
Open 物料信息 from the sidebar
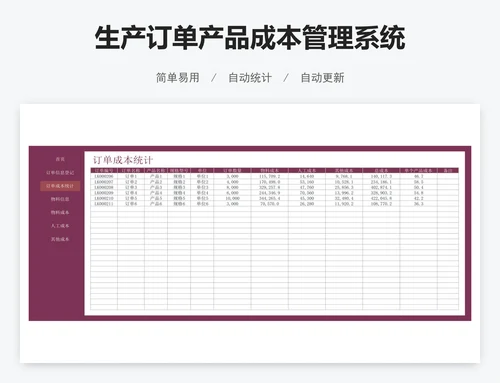click(x=60, y=199)
